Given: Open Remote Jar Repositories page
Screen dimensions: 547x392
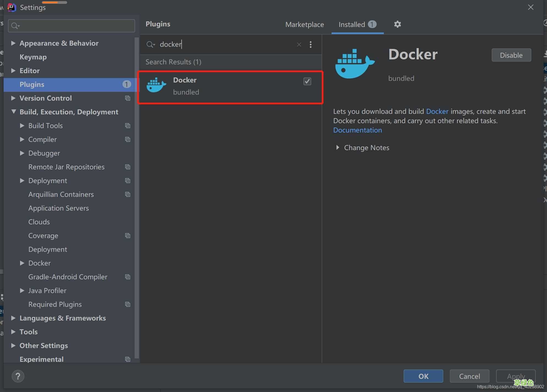Looking at the screenshot, I should tap(66, 167).
